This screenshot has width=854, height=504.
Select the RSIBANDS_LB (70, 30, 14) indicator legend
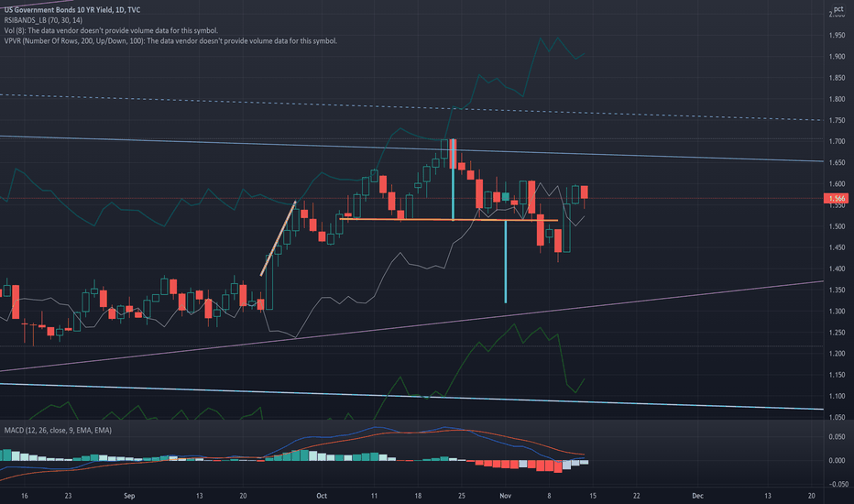click(x=43, y=20)
